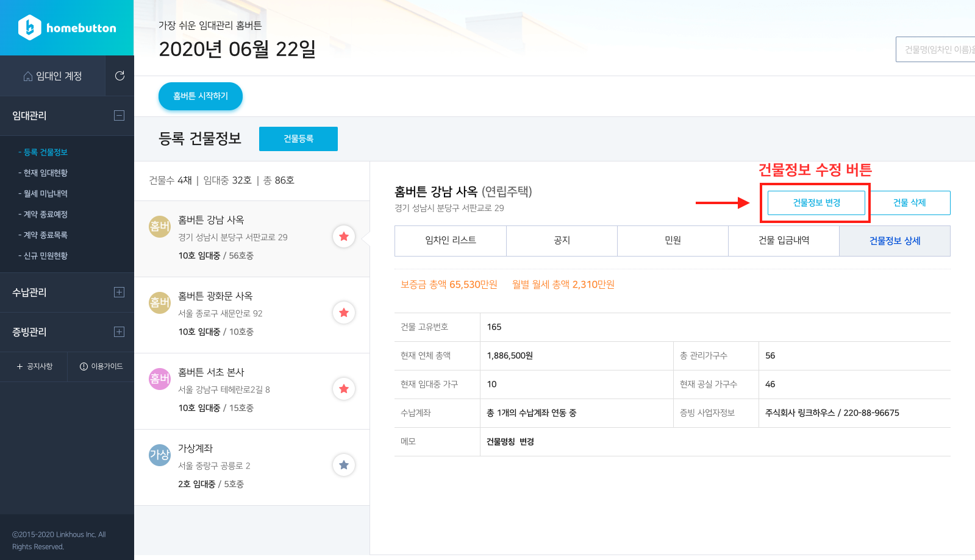
Task: Click 총 1개의 수납계좌 연동 중 text
Action: [531, 413]
